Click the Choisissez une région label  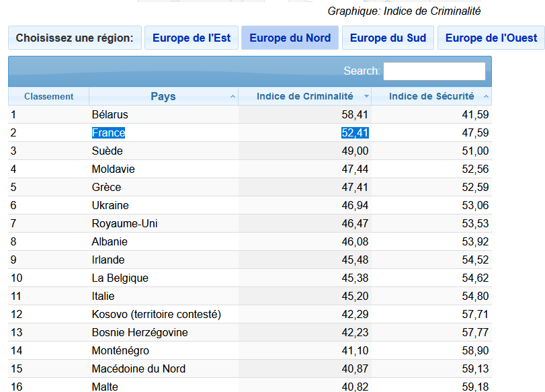(x=75, y=38)
